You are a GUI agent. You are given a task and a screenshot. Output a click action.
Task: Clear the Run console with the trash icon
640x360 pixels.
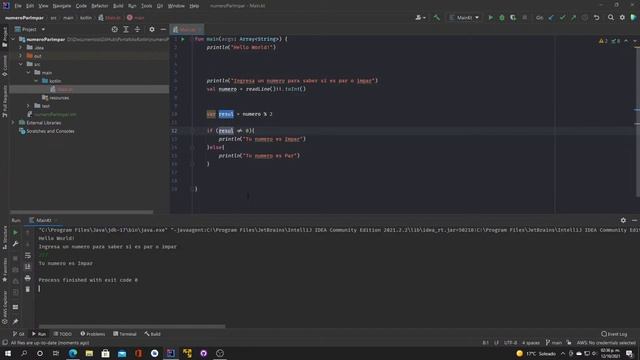[28, 289]
